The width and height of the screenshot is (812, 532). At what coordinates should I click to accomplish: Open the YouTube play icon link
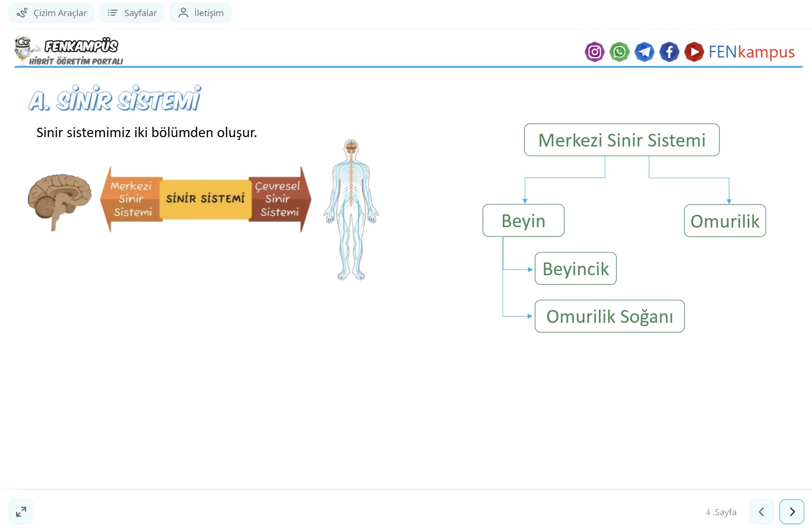(694, 52)
